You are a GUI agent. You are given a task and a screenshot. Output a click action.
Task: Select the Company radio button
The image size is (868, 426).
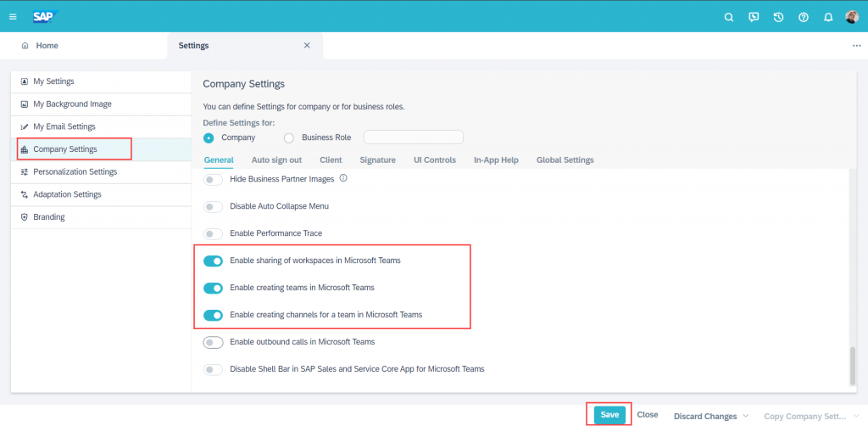(x=209, y=138)
